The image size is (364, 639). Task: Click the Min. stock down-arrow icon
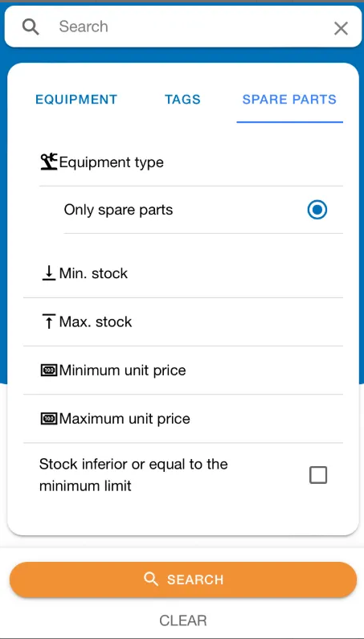pyautogui.click(x=49, y=273)
